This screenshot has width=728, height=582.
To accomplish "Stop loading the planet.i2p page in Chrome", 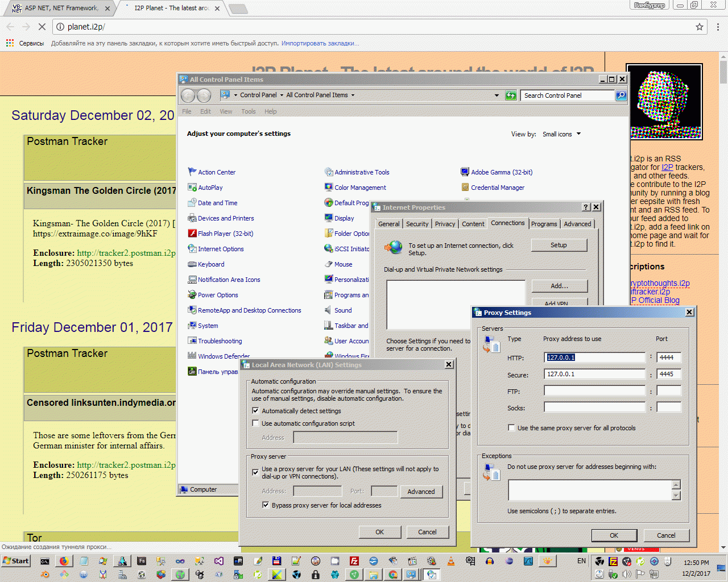I will pos(42,27).
